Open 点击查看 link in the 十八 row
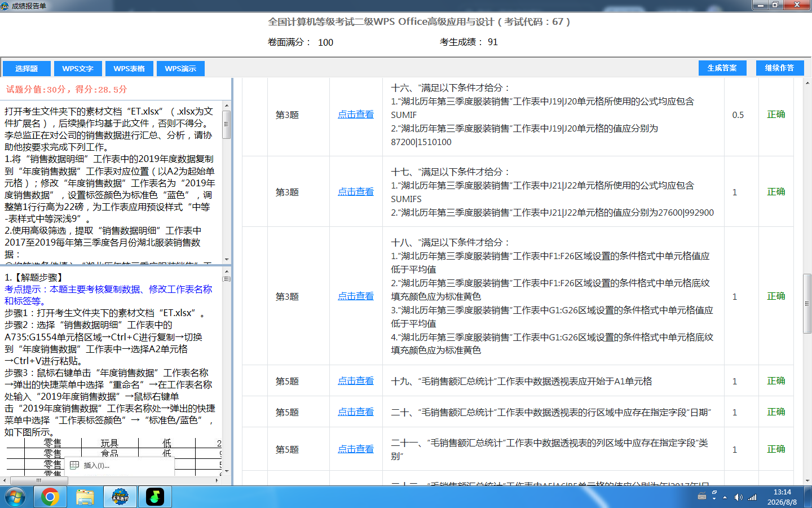The image size is (812, 508). click(356, 296)
